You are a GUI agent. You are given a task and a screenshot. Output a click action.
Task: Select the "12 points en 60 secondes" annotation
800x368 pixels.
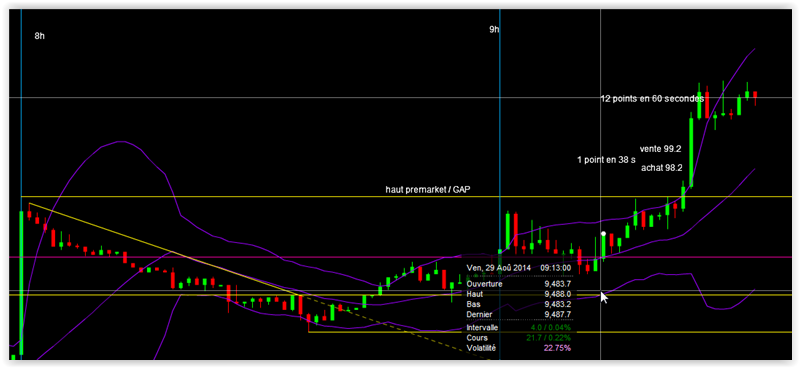[652, 99]
